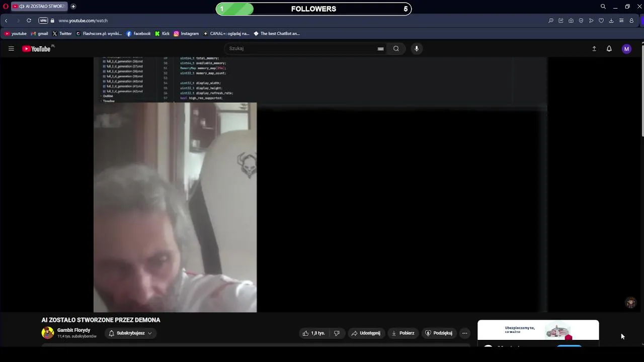Select the AI ZOSTAŁO STWORZ browser tab

[39, 7]
